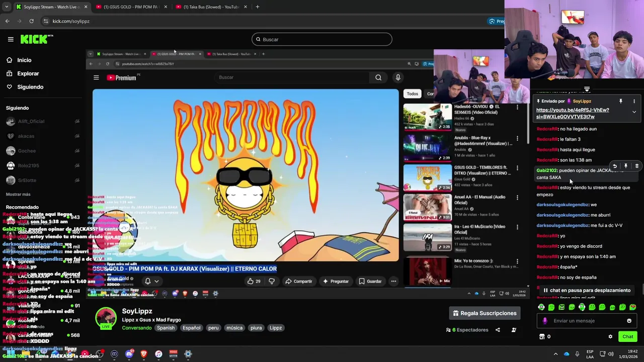This screenshot has height=362, width=644.
Task: Open the pinned youtu.be link in chat
Action: [573, 113]
